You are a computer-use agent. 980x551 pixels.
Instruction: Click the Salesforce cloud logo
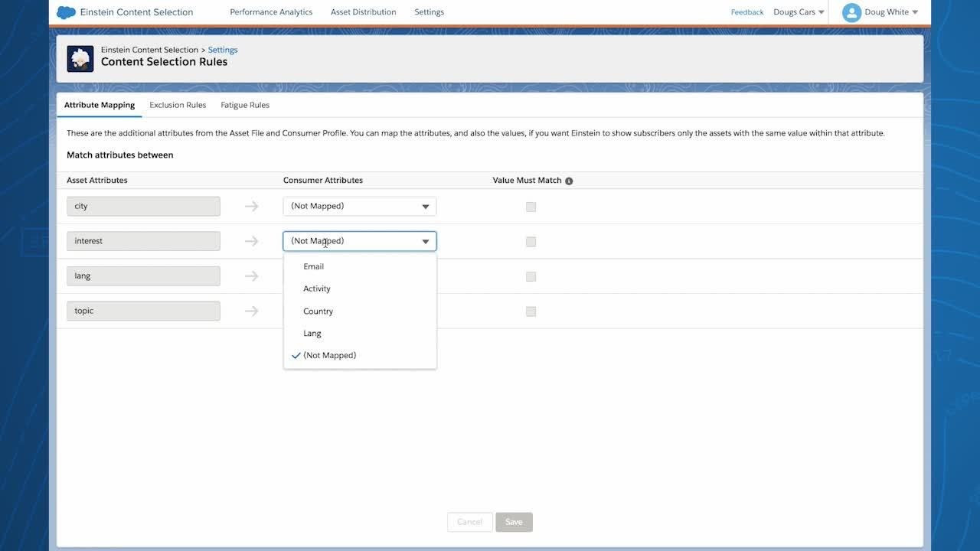67,12
